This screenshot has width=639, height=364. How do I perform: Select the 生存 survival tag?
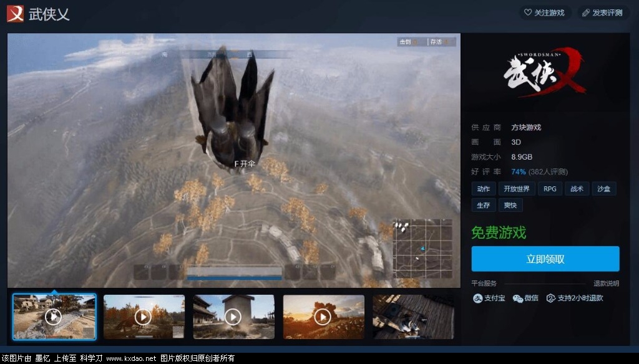click(484, 205)
